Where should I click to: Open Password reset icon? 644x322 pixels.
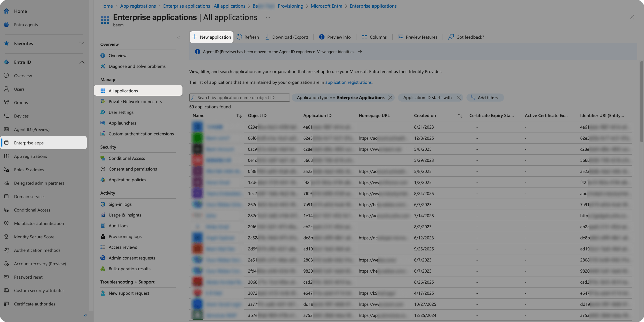[x=6, y=277]
